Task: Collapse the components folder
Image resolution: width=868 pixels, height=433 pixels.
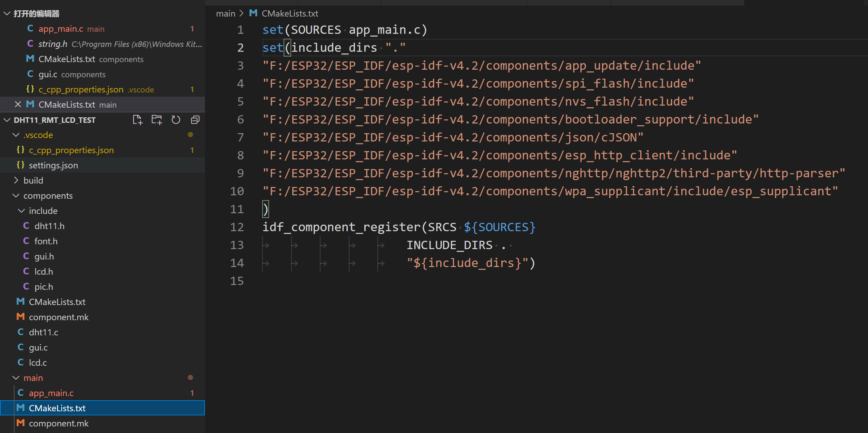Action: pyautogui.click(x=16, y=196)
